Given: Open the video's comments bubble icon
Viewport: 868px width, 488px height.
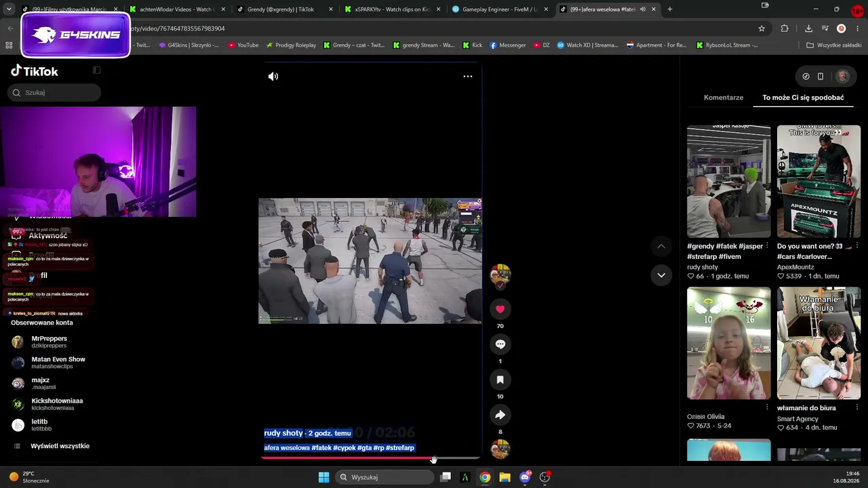Looking at the screenshot, I should click(x=500, y=344).
